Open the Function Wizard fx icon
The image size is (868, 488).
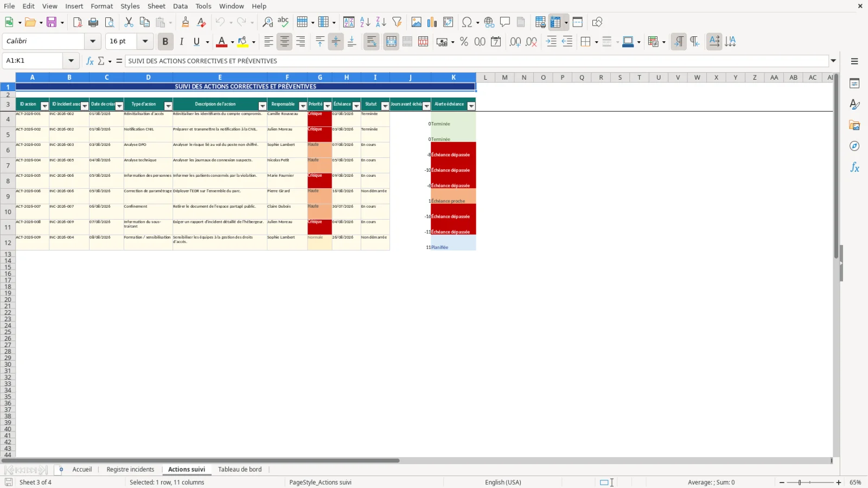(x=90, y=61)
